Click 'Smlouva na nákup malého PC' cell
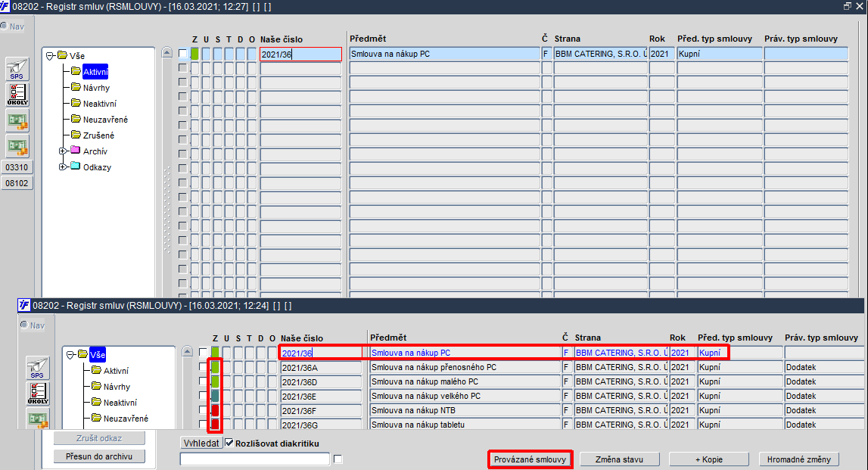The height and width of the screenshot is (470, 868). [x=465, y=381]
